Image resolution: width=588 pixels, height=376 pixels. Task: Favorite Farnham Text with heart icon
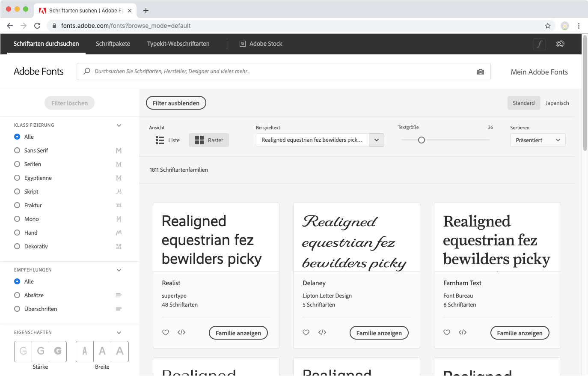coord(447,332)
